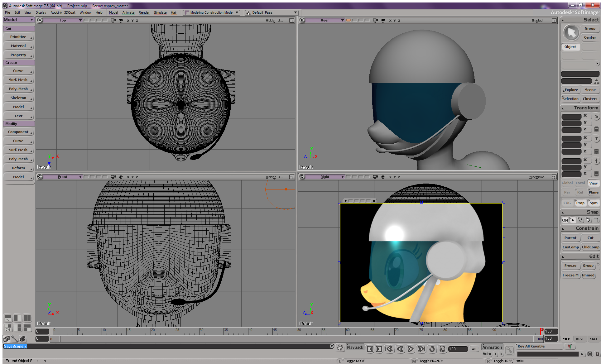Toggle Snap ON button
The width and height of the screenshot is (601, 364).
(x=565, y=220)
